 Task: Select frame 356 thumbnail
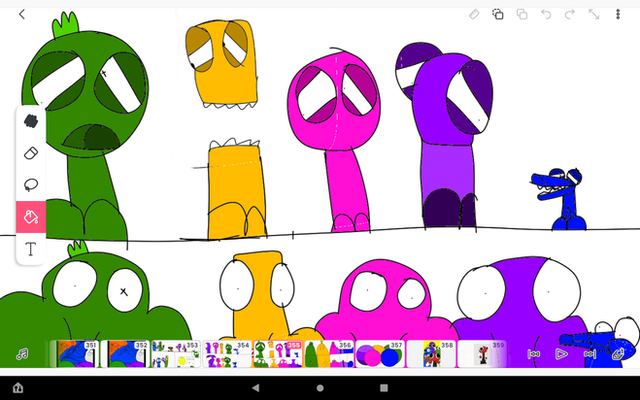(x=329, y=354)
